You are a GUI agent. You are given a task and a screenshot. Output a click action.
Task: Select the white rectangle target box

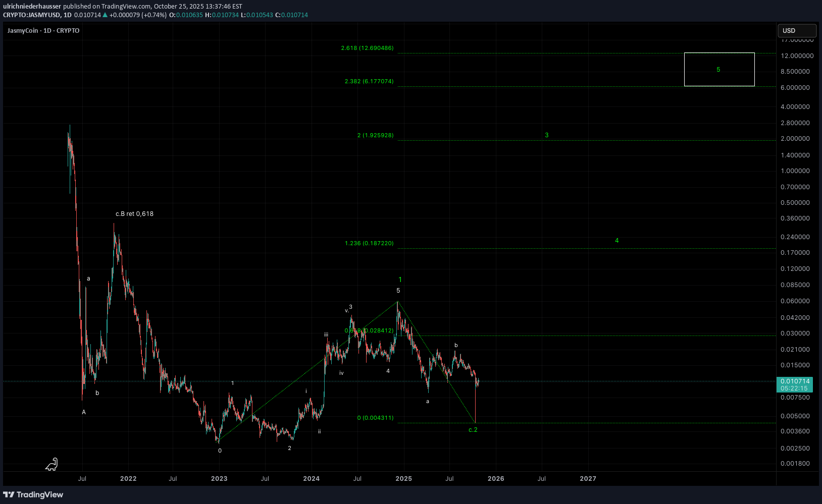click(x=719, y=53)
